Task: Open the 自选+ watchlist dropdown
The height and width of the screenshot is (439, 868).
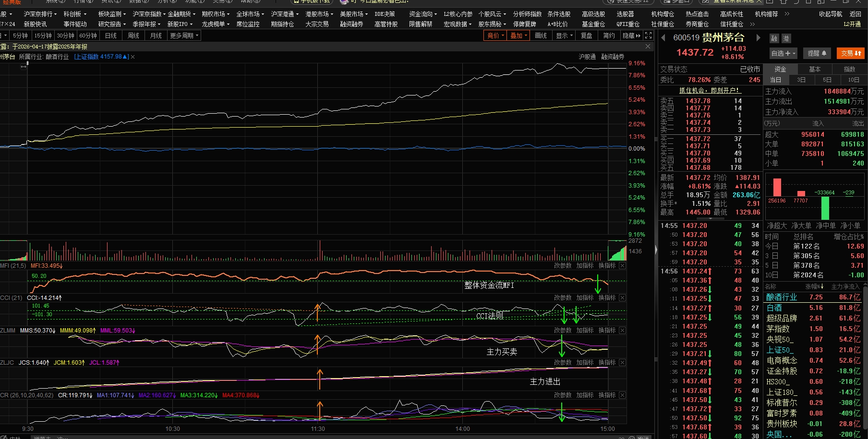Action: (x=784, y=53)
